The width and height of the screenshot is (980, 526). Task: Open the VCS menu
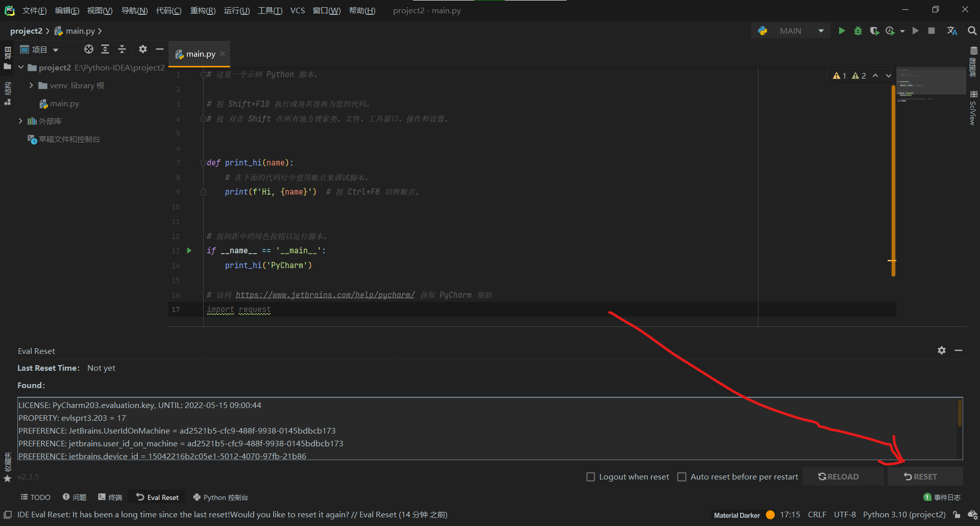click(x=298, y=11)
